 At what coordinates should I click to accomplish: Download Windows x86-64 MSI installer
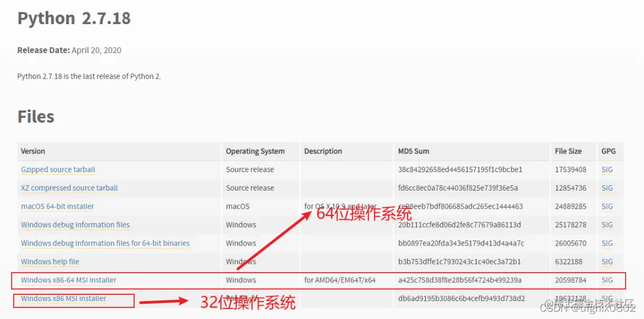click(68, 280)
